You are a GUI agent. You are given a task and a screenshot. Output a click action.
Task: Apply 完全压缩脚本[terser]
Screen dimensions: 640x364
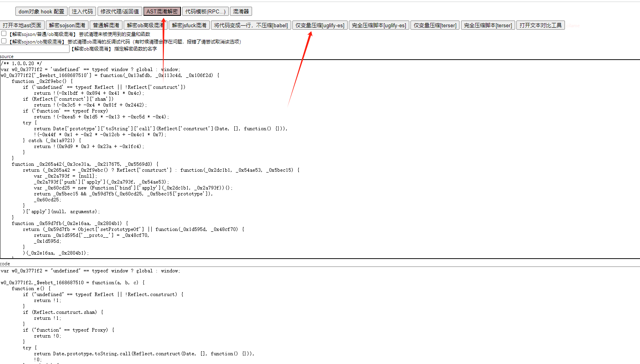[x=488, y=25]
